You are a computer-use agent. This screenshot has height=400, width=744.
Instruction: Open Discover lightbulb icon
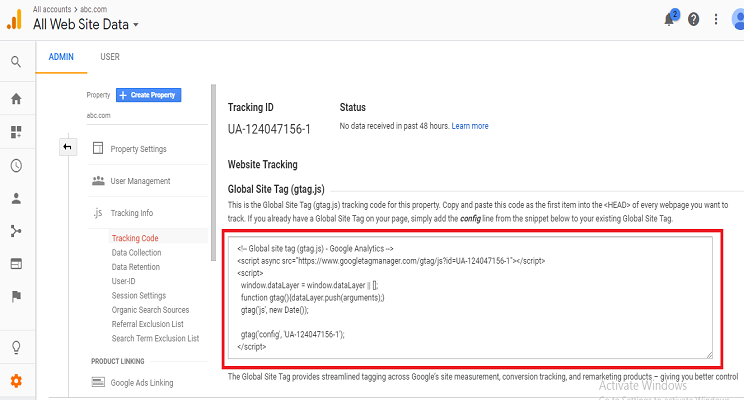(16, 347)
